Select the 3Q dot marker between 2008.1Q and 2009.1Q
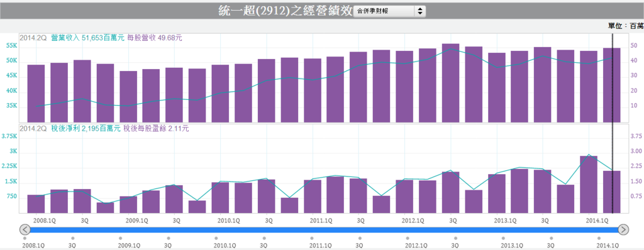Viewport: 644px width, 250px height. [73, 238]
